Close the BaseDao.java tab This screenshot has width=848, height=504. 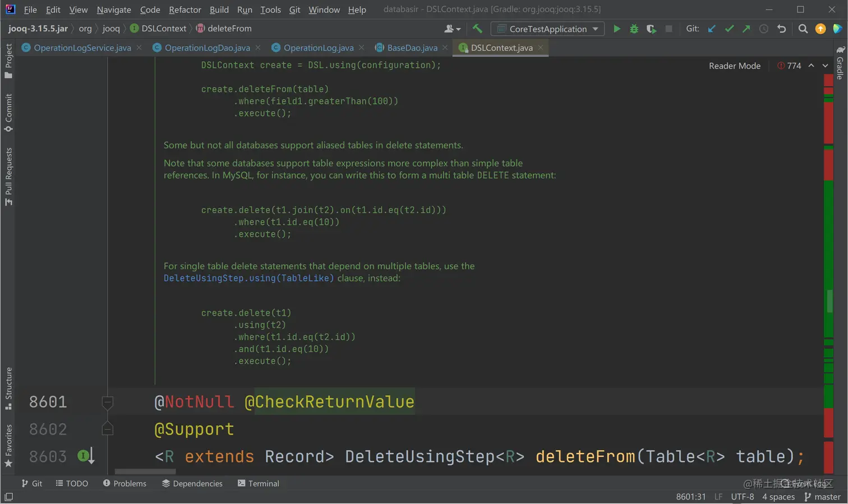pyautogui.click(x=445, y=48)
